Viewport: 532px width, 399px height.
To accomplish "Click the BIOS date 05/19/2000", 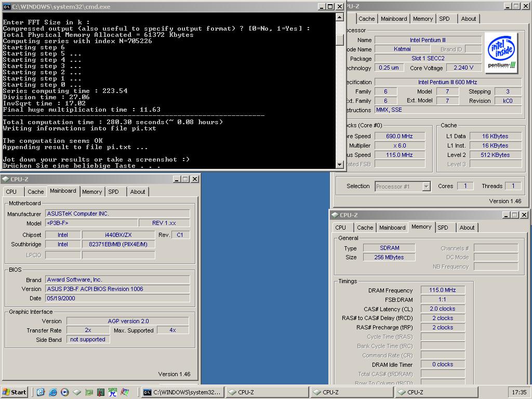I will click(117, 298).
